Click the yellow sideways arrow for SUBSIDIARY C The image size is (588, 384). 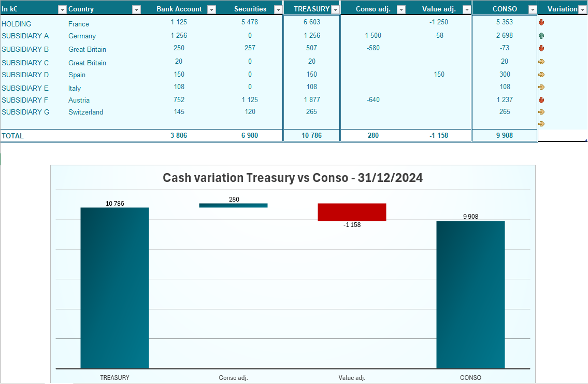pyautogui.click(x=541, y=62)
